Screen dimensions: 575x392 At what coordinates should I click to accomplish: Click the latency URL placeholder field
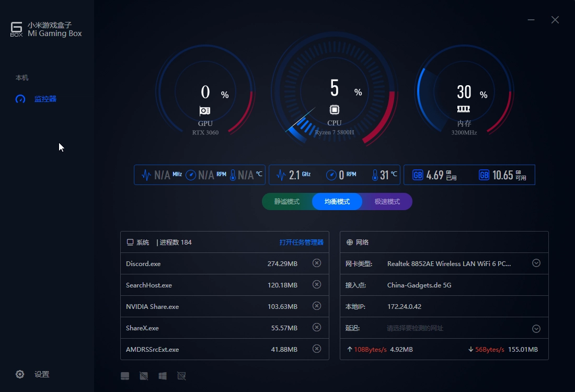[415, 328]
